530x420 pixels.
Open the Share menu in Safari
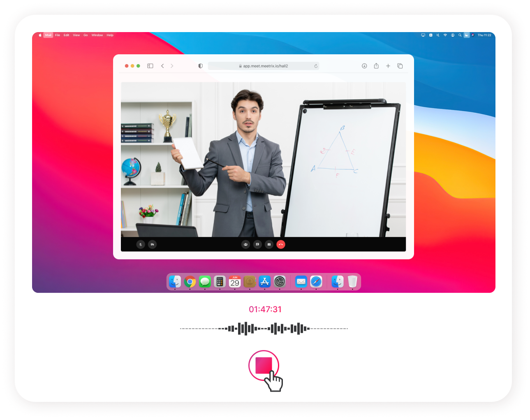pyautogui.click(x=376, y=65)
